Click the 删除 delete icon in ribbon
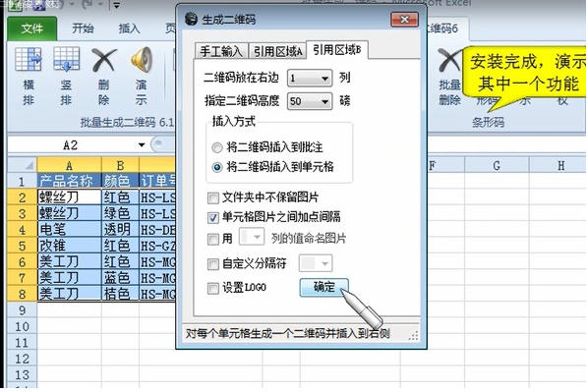 (x=103, y=60)
